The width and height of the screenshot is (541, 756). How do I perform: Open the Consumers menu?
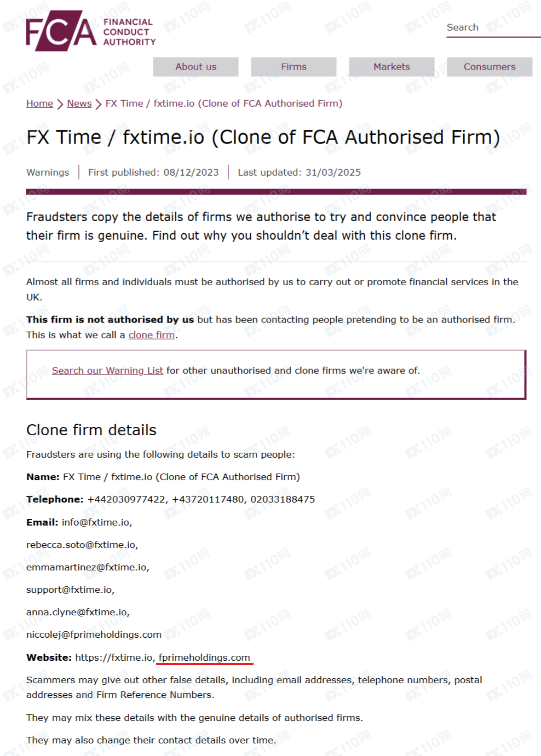(x=490, y=67)
